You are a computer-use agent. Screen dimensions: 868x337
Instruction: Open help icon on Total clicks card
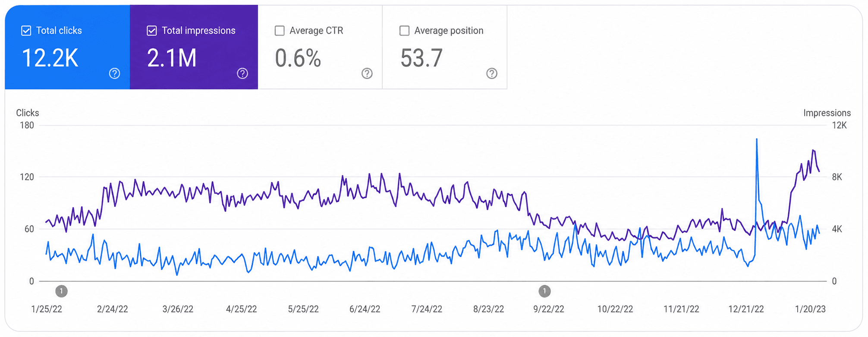[114, 73]
